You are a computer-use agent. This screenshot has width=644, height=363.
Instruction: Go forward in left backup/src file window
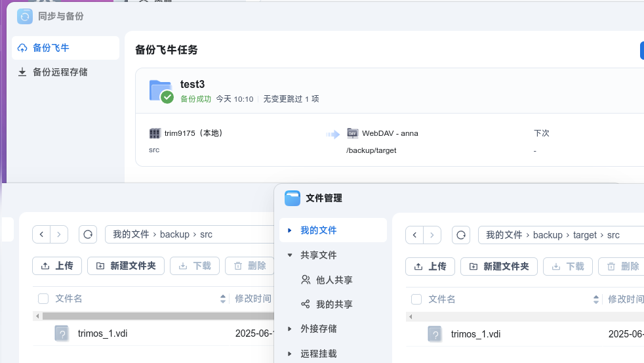pyautogui.click(x=59, y=234)
